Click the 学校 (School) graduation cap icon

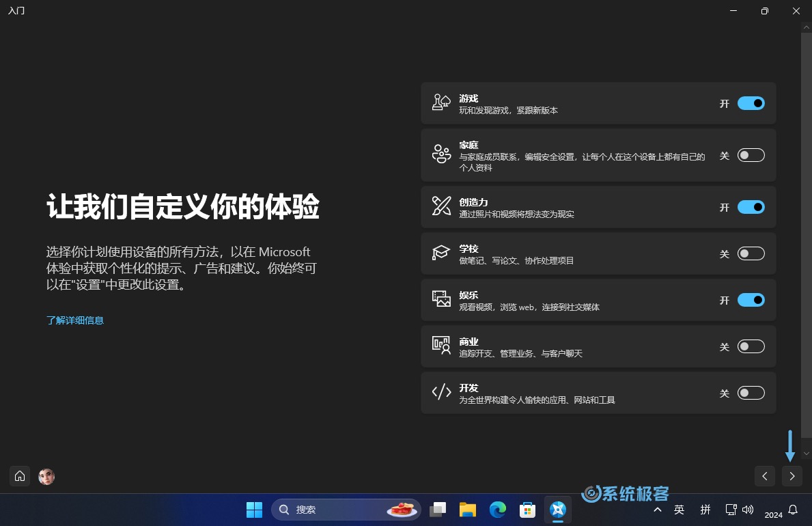pyautogui.click(x=440, y=253)
